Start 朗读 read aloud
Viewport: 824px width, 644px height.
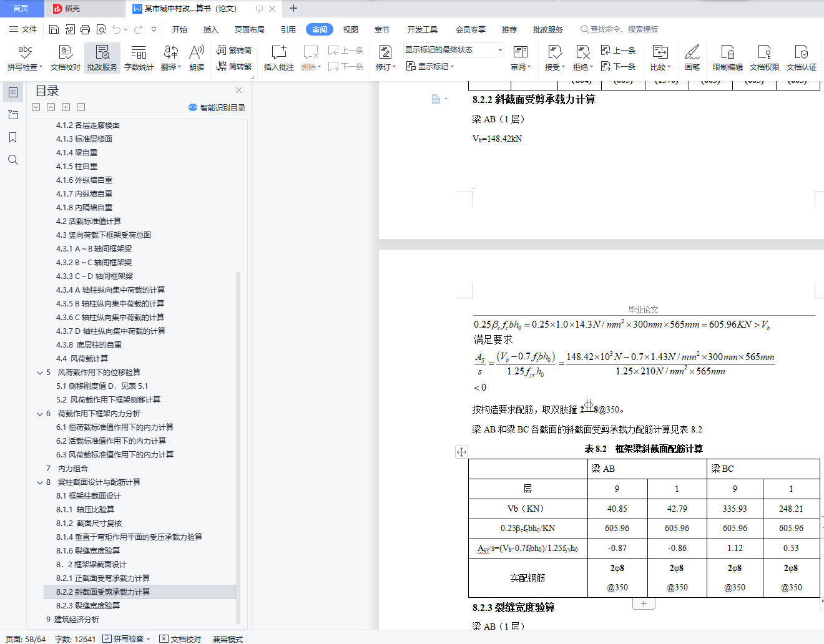[x=197, y=58]
